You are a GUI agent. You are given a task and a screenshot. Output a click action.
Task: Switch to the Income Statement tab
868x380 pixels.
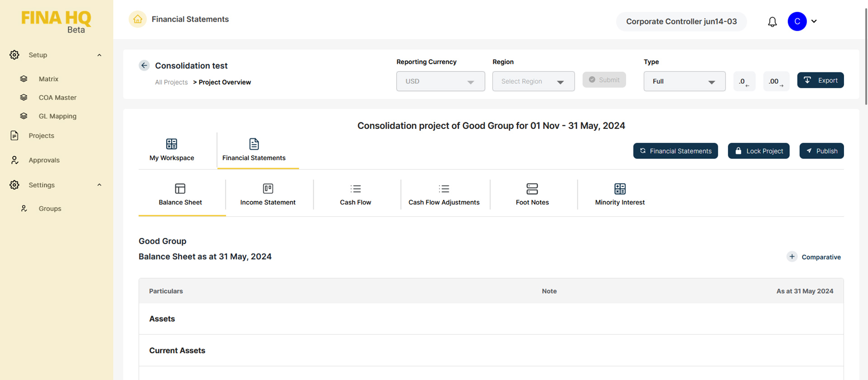268,195
